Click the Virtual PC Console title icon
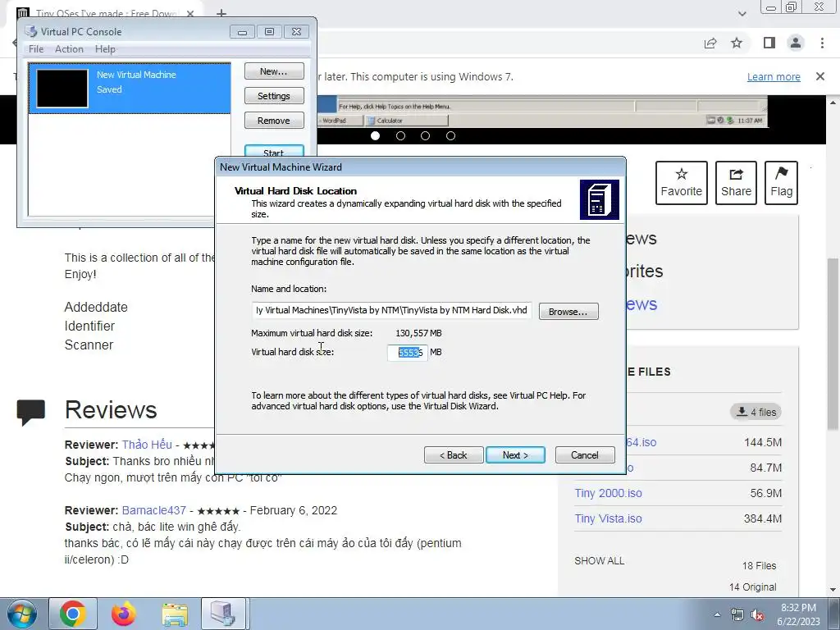Viewport: 840px width, 630px height. 31,32
